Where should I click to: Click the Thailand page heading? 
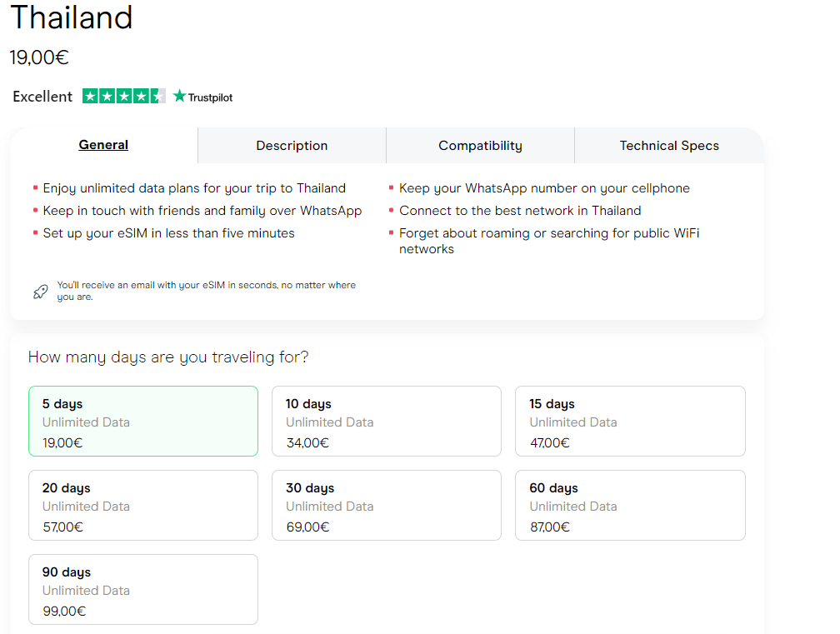pyautogui.click(x=71, y=17)
